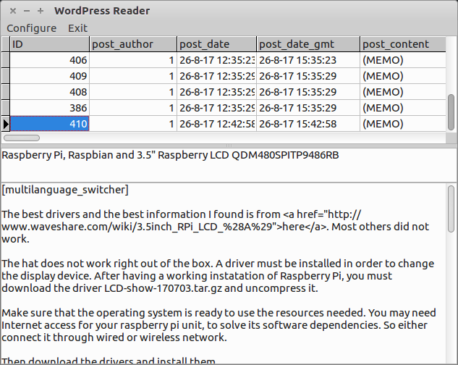
Task: Click the post_date column header
Action: point(216,44)
